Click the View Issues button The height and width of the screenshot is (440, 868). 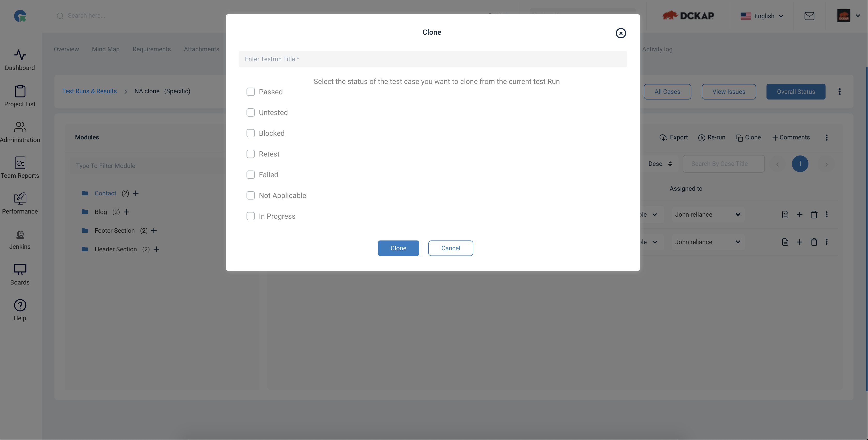click(x=728, y=92)
